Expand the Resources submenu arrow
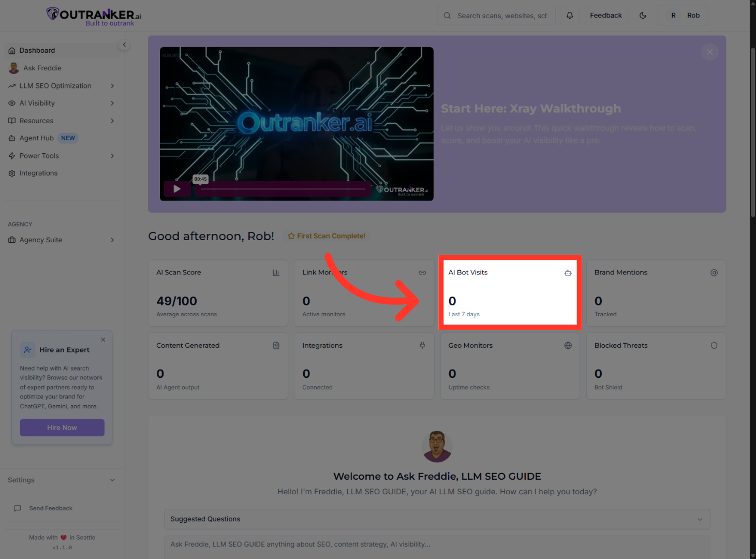 click(112, 121)
